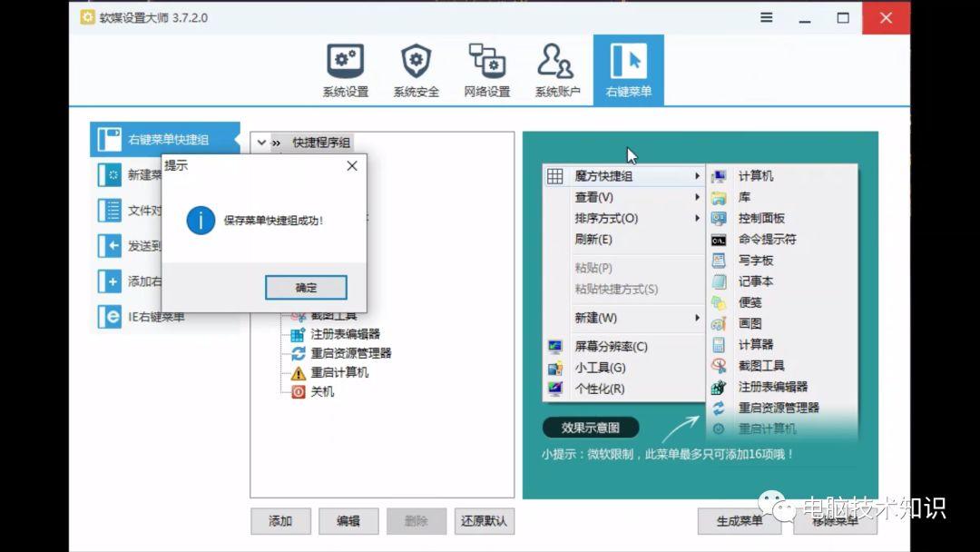Click the 个性化 icon in the preview menu

pyautogui.click(x=555, y=389)
